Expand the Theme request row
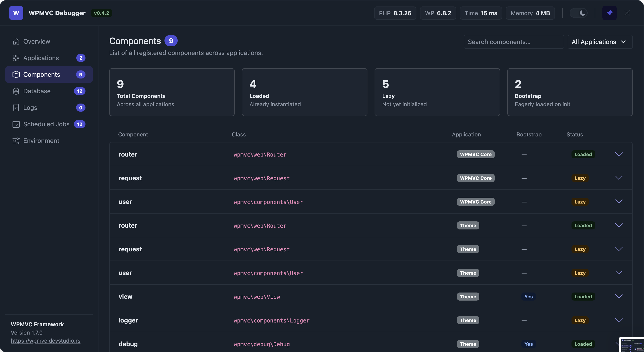Image resolution: width=644 pixels, height=352 pixels. (x=619, y=249)
